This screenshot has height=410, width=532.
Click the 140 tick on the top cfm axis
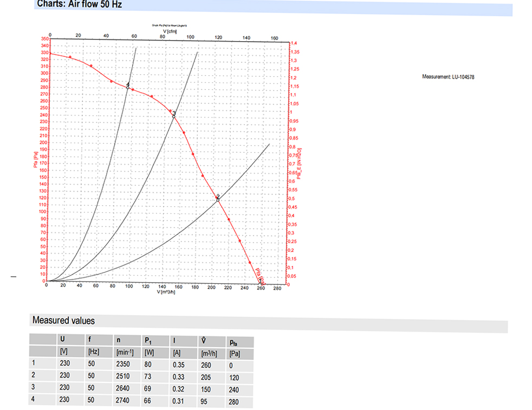[x=246, y=38]
